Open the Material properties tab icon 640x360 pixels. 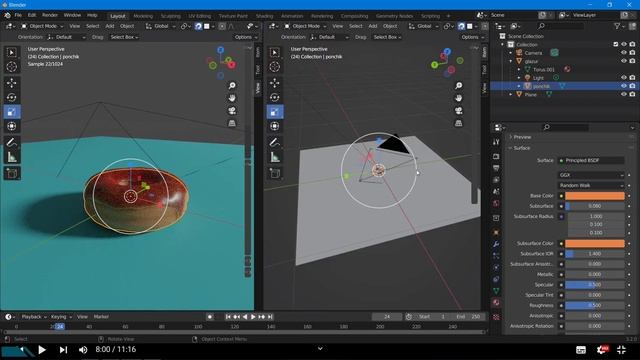[x=496, y=302]
